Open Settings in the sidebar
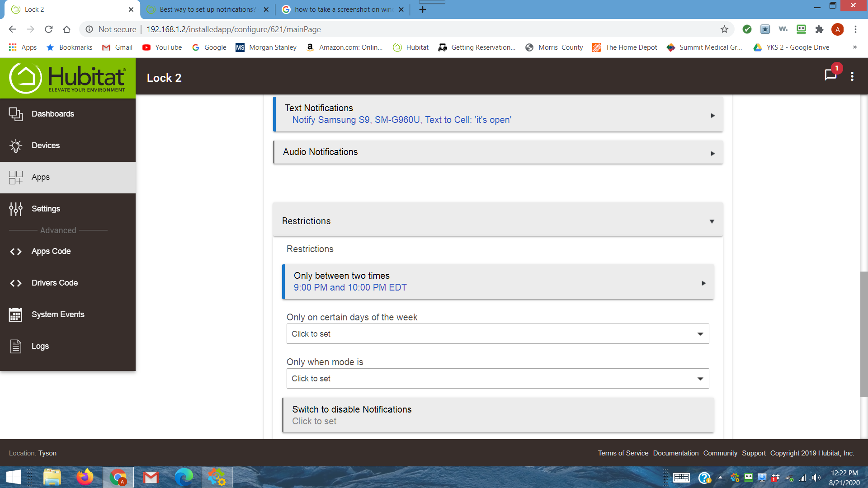The height and width of the screenshot is (488, 868). (46, 208)
